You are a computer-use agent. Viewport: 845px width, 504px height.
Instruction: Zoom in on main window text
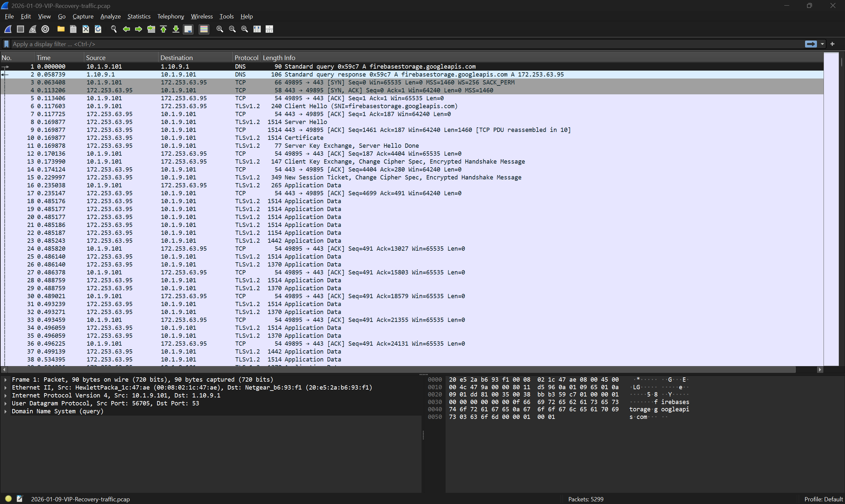pyautogui.click(x=220, y=29)
